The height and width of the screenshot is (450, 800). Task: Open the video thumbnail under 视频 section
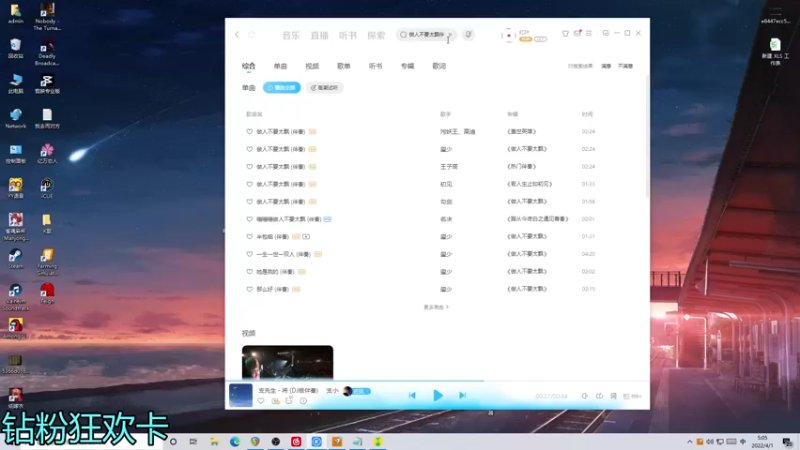(x=287, y=362)
